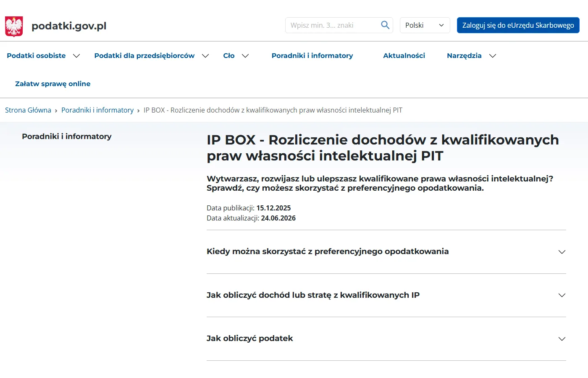588x378 pixels.
Task: Click chevron for 'Jak obliczyć dochód lub stratę'
Action: point(562,295)
